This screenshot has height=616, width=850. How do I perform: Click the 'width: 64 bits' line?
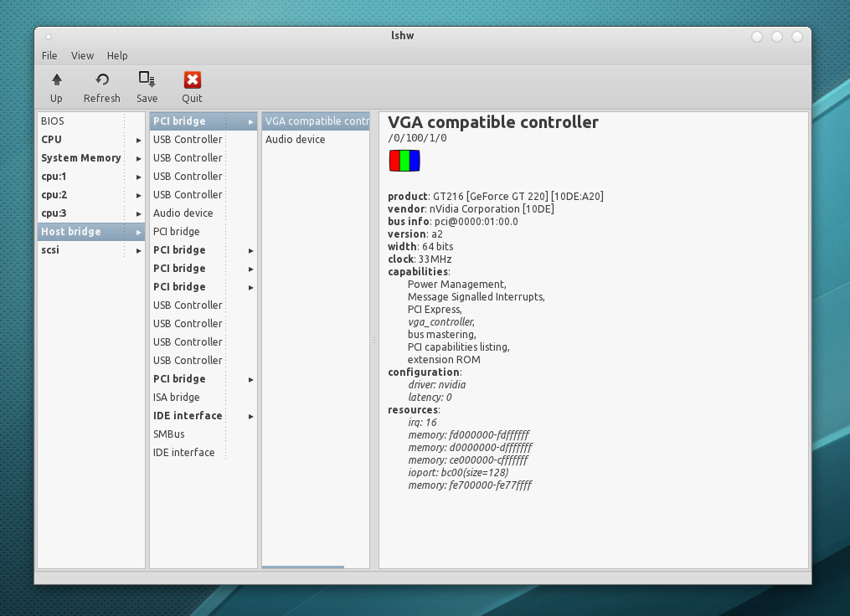[420, 247]
